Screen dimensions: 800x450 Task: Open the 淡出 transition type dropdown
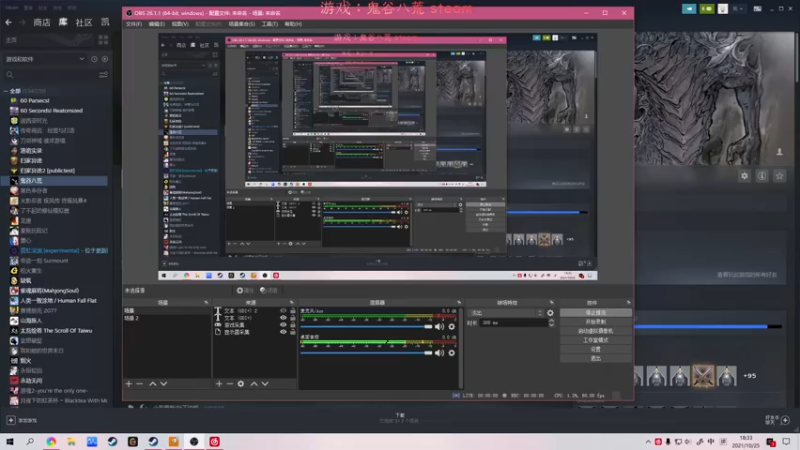pyautogui.click(x=506, y=313)
